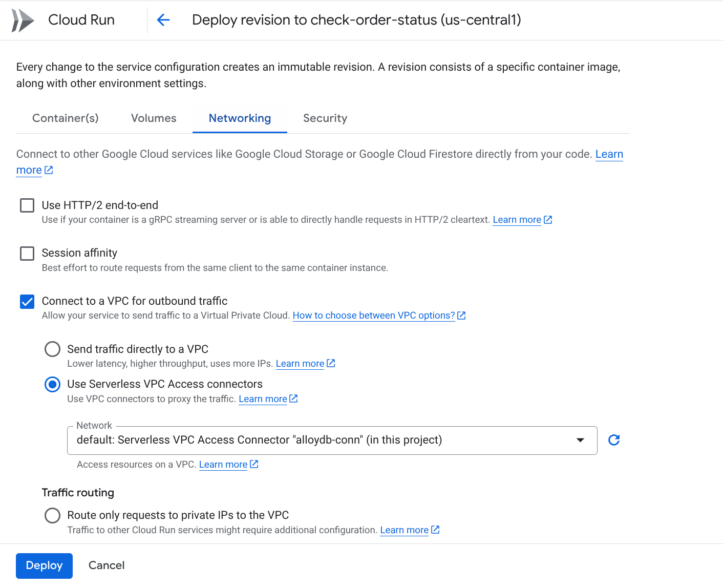Tick the Session affinity checkbox
723x588 pixels.
pyautogui.click(x=27, y=254)
